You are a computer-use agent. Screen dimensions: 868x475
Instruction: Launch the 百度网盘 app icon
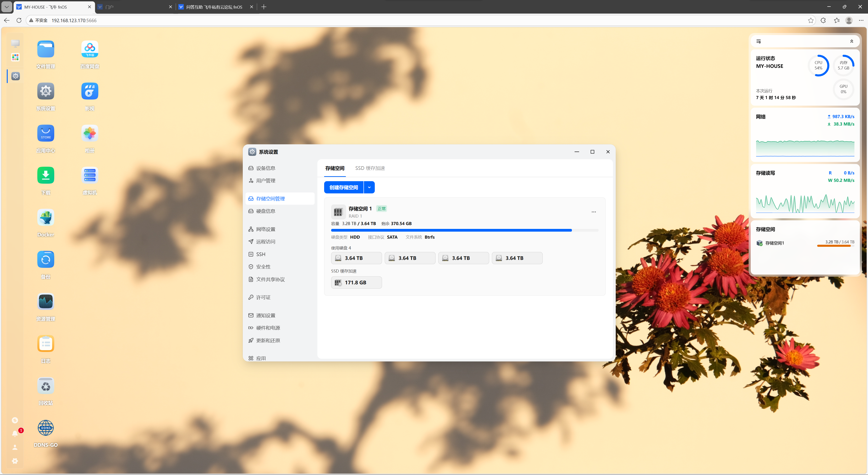pos(90,49)
